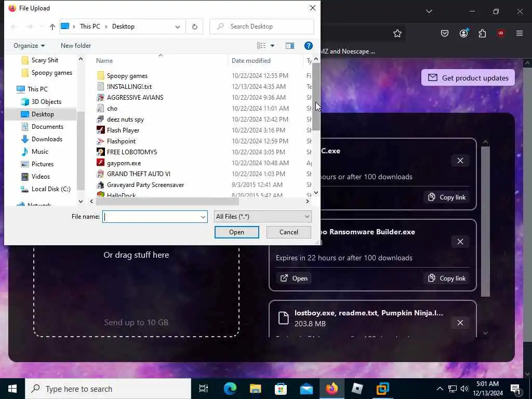Cancel the File Upload dialog
532x399 pixels.
click(289, 232)
